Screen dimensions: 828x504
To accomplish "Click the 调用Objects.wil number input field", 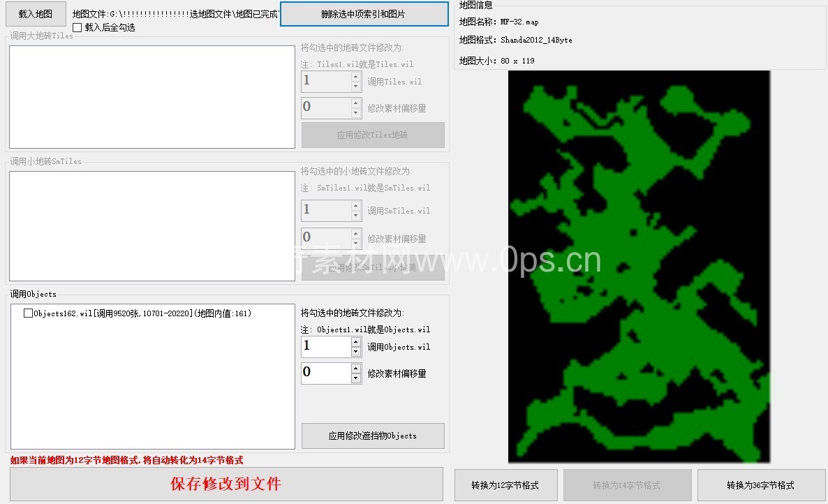I will 325,347.
